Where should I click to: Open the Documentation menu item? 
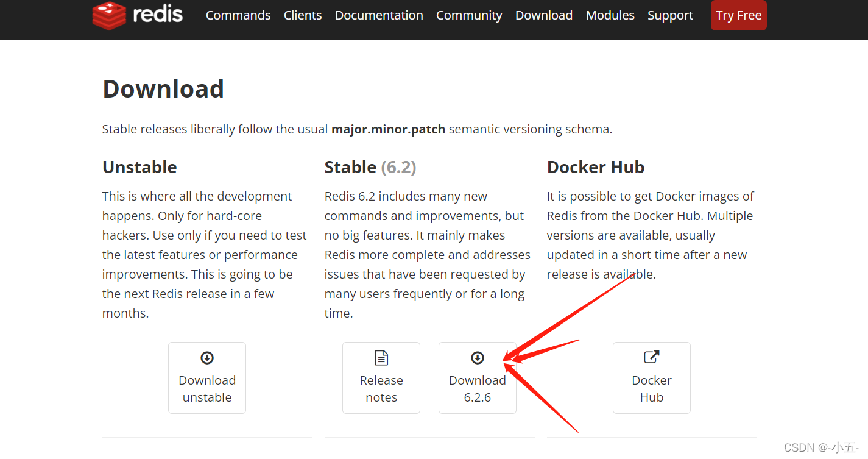[379, 15]
